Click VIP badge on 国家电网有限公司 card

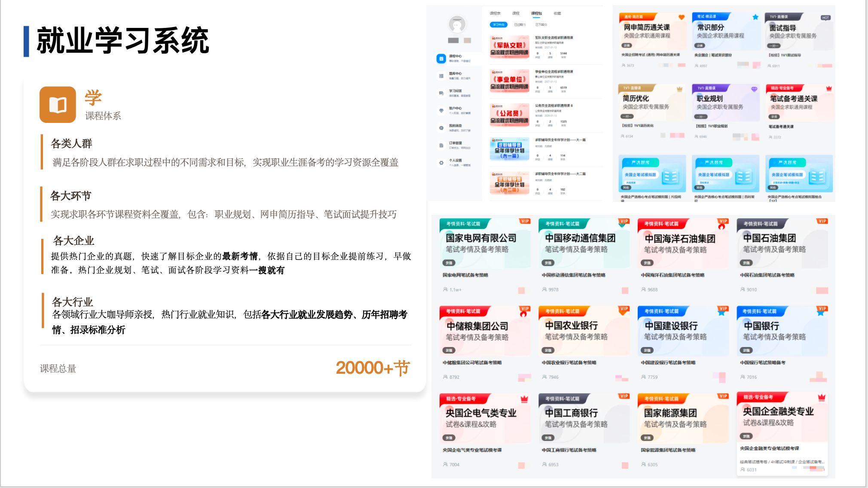click(525, 221)
